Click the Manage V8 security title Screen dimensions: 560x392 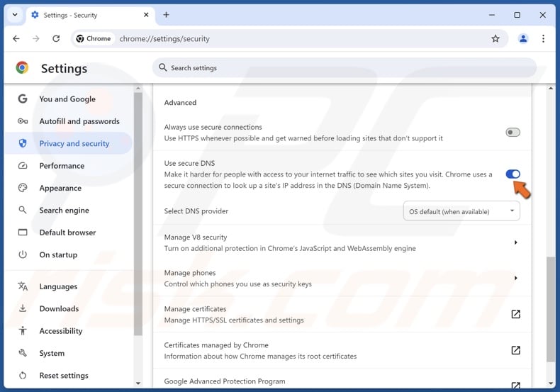click(196, 237)
